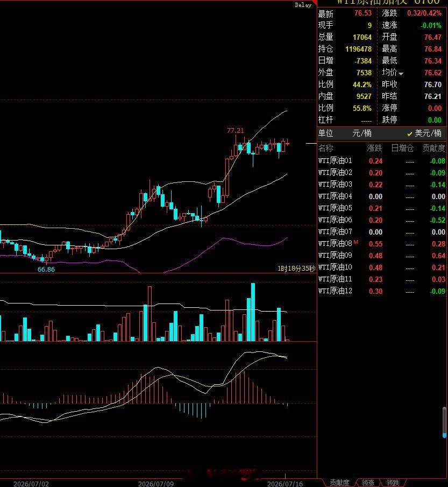Select the WTI原油04 row
The height and width of the screenshot is (487, 448).
382,196
